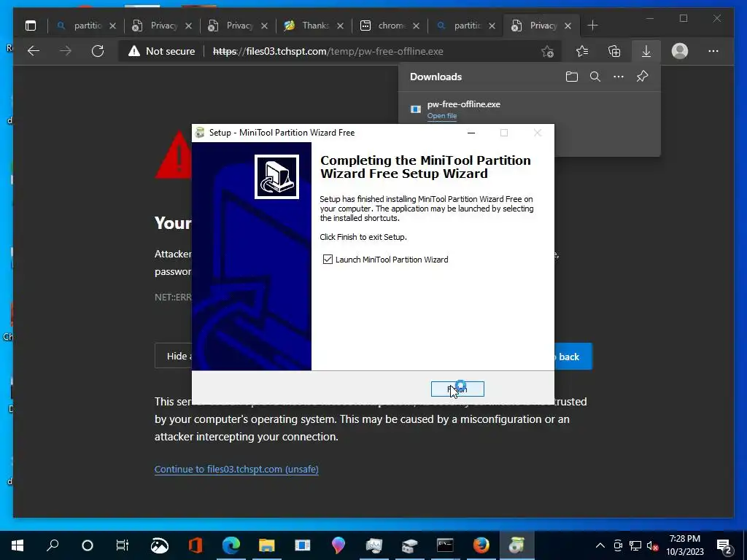
Task: Close the first Privacy error tab
Action: point(189,26)
